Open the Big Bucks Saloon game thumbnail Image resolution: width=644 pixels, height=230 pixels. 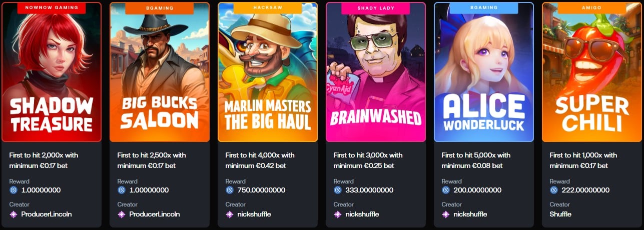[160, 72]
